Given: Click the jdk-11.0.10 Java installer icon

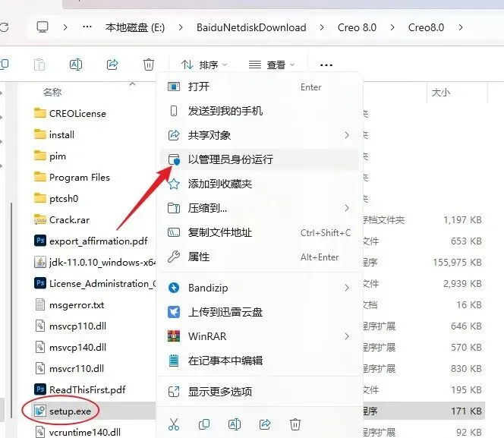Looking at the screenshot, I should (40, 262).
